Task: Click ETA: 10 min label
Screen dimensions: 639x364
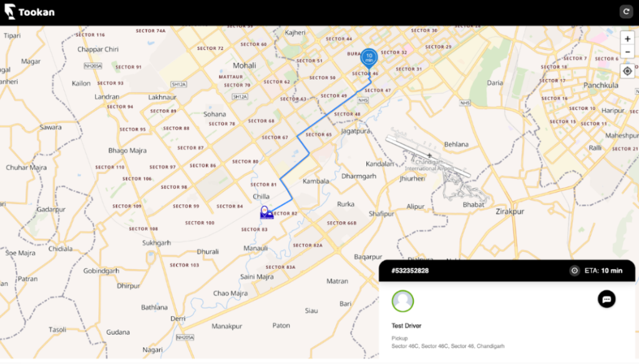Action: [603, 271]
